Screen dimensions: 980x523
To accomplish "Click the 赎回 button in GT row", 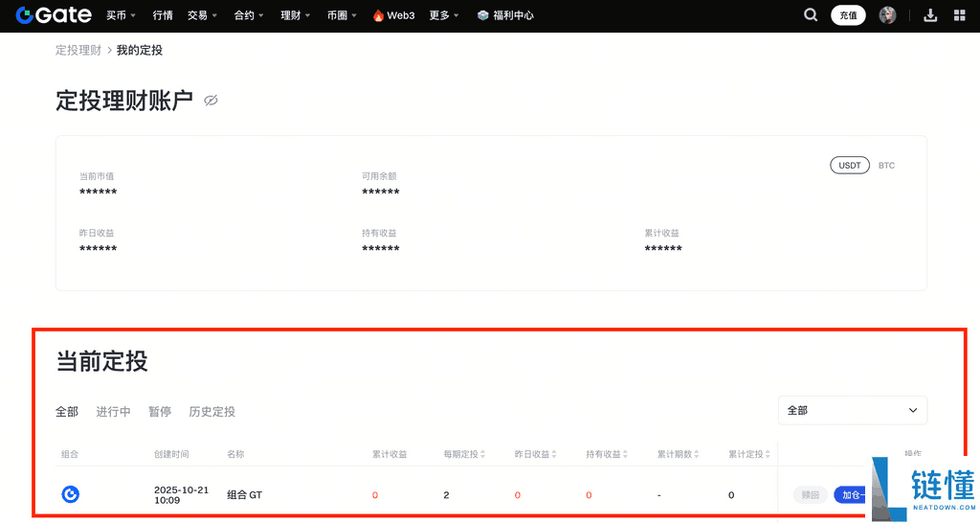I will 811,495.
